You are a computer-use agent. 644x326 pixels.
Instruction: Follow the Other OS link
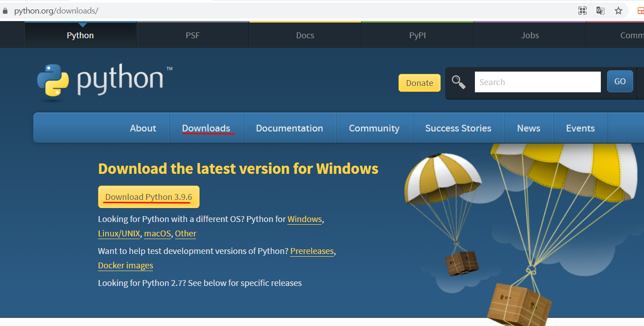click(186, 234)
